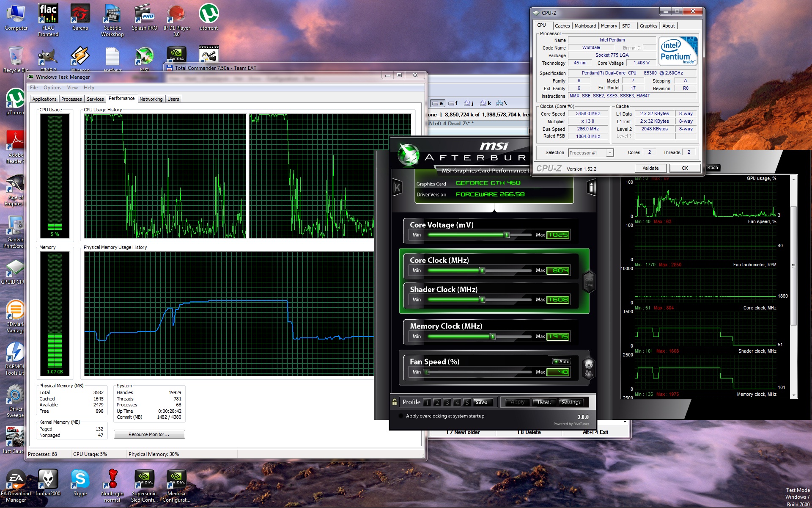The image size is (812, 508).
Task: Open the network neighborhood drive icon
Action: [x=501, y=103]
